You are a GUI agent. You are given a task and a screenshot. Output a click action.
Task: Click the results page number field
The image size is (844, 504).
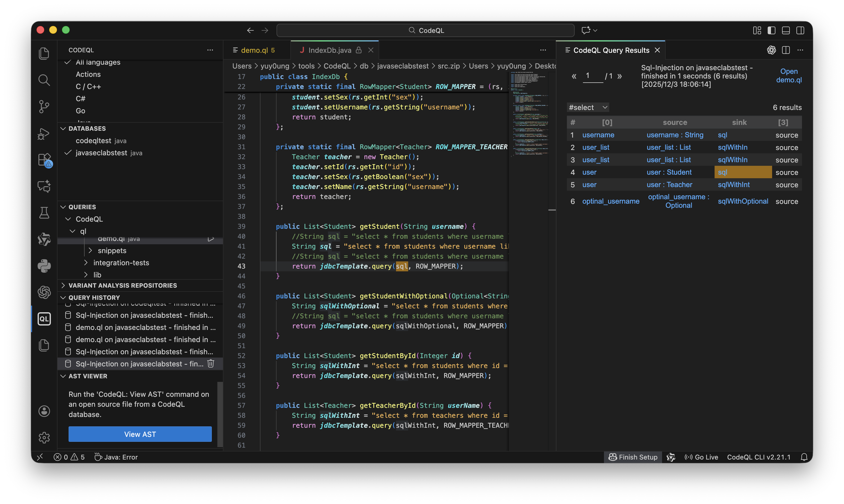tap(592, 75)
